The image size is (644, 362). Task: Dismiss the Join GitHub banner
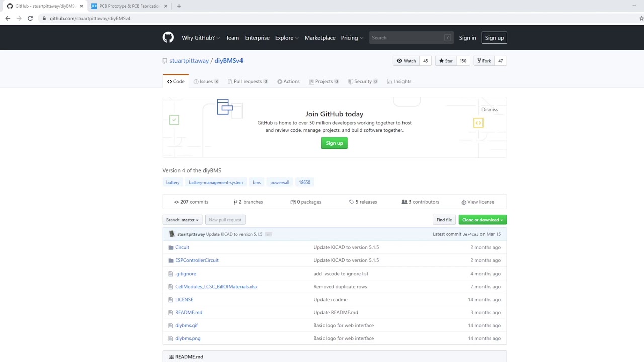pyautogui.click(x=490, y=109)
